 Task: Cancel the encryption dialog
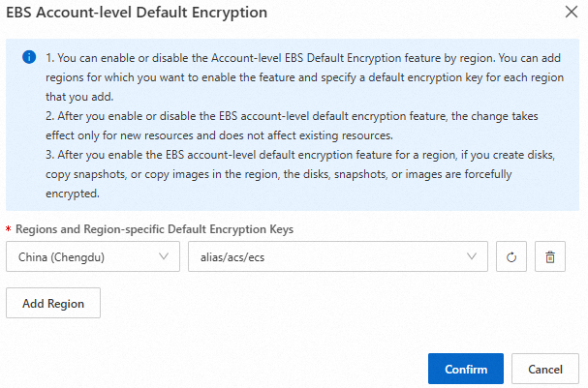click(544, 369)
